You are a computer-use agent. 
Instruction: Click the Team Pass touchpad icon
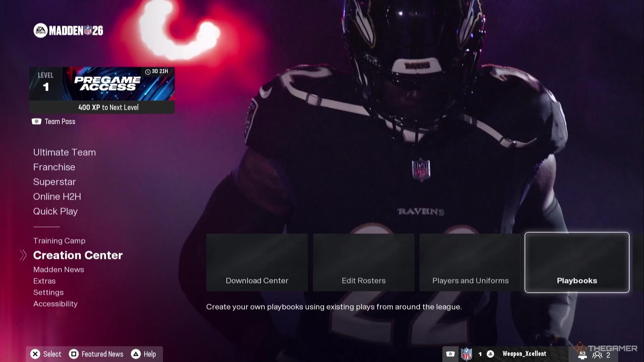[x=37, y=121]
